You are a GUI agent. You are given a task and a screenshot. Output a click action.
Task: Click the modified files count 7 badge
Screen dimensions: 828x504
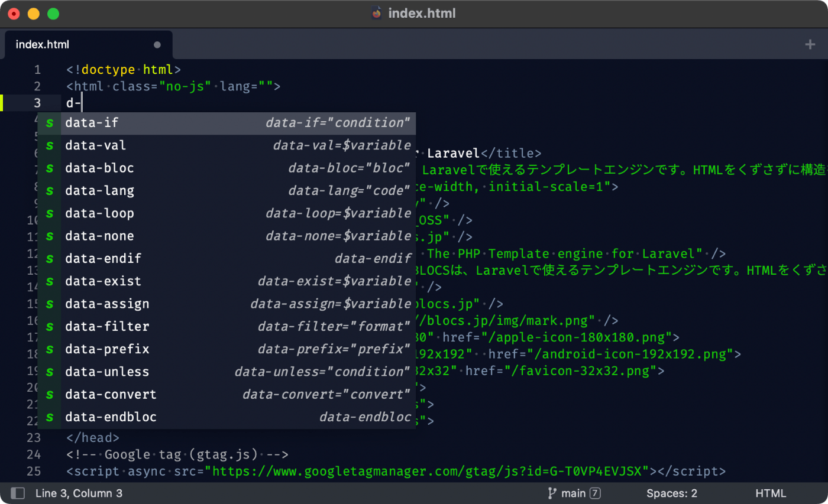pos(596,493)
